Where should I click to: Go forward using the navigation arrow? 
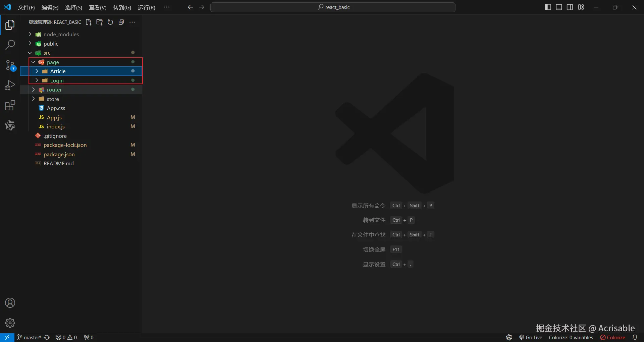coord(202,7)
